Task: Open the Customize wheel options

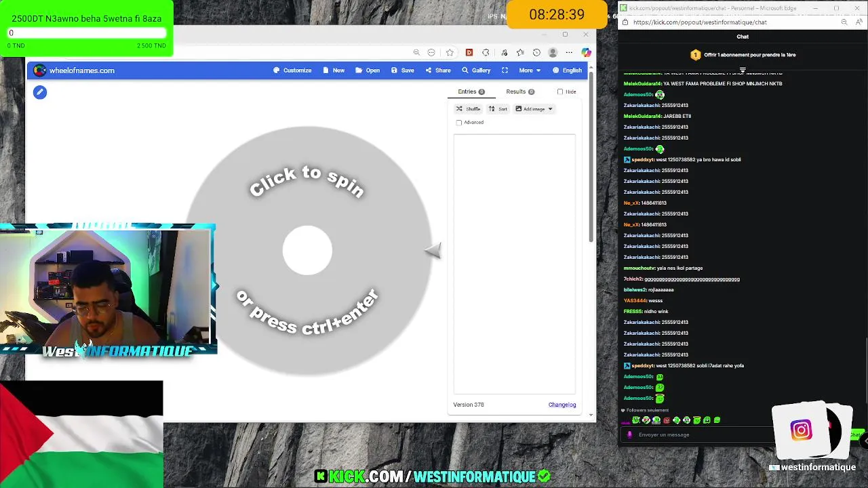Action: [x=292, y=70]
